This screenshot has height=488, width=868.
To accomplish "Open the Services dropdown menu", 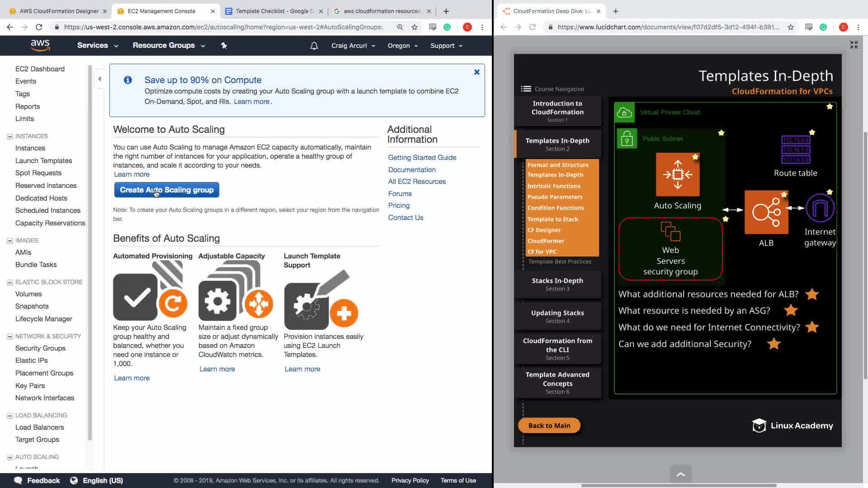I will coord(97,46).
